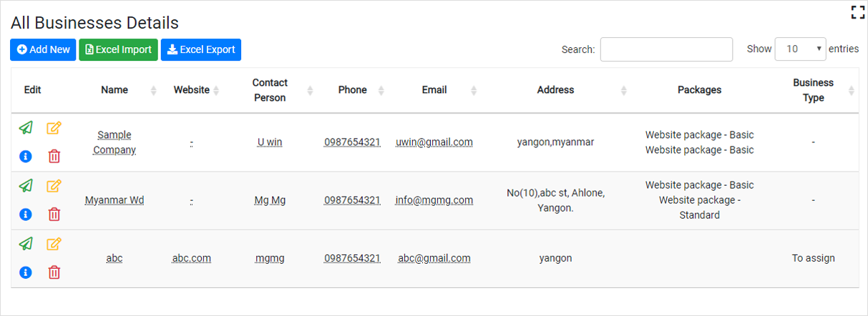868x316 pixels.
Task: View info for Sample Company
Action: 26,156
